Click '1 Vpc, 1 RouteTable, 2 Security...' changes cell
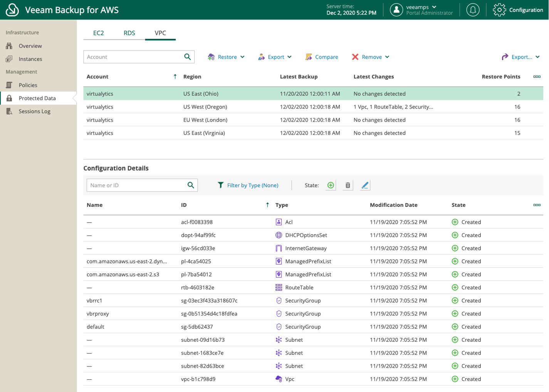 [x=393, y=107]
